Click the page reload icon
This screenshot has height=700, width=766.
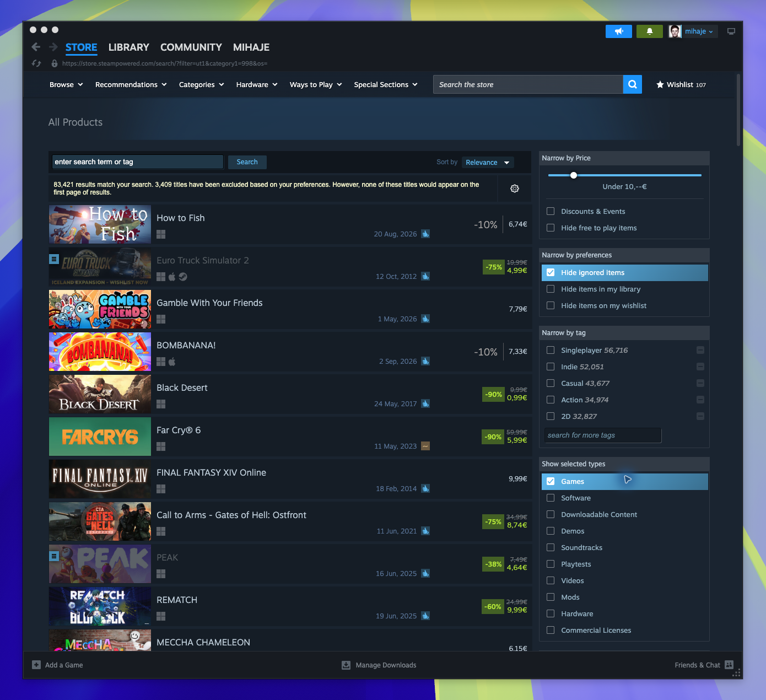[36, 63]
